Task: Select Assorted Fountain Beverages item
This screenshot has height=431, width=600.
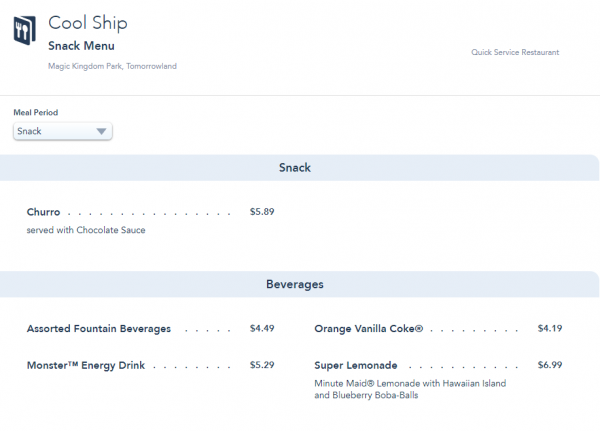Action: coord(98,328)
